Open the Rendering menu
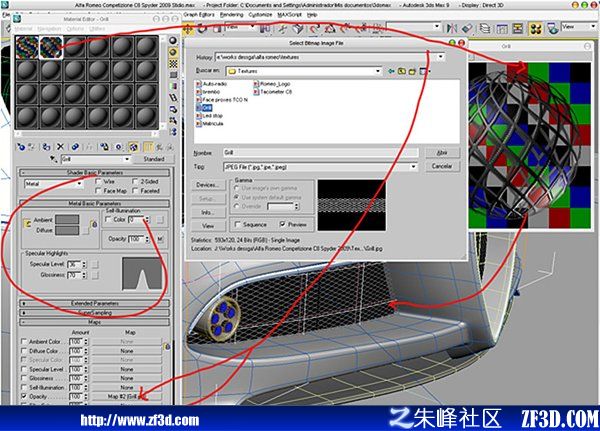Viewport: 600px width, 431px height. [232, 15]
